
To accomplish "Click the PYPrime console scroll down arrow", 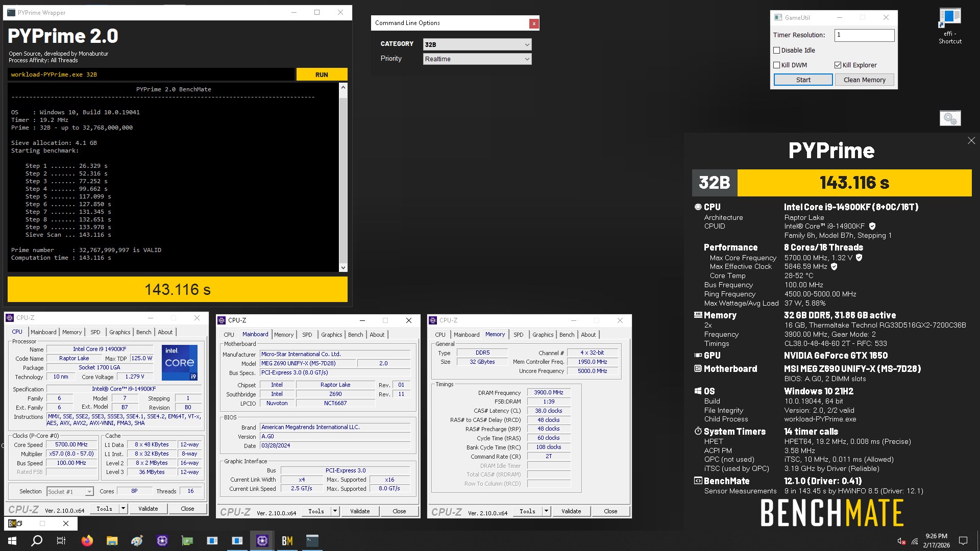I will tap(343, 267).
